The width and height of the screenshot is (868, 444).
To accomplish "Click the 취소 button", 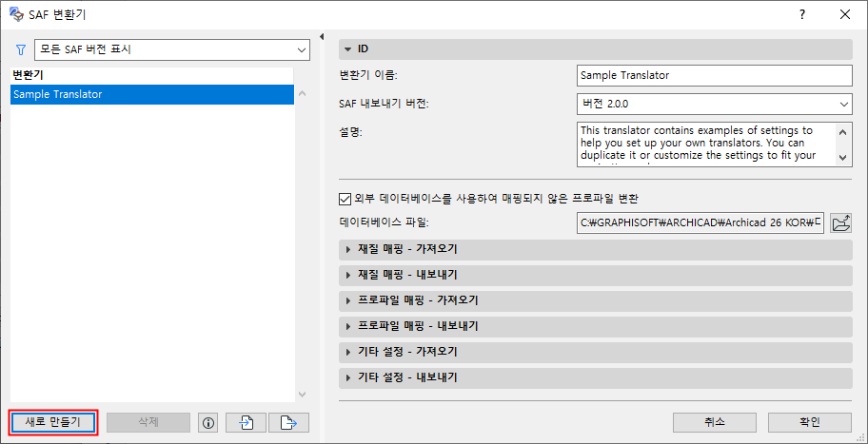I will point(715,422).
